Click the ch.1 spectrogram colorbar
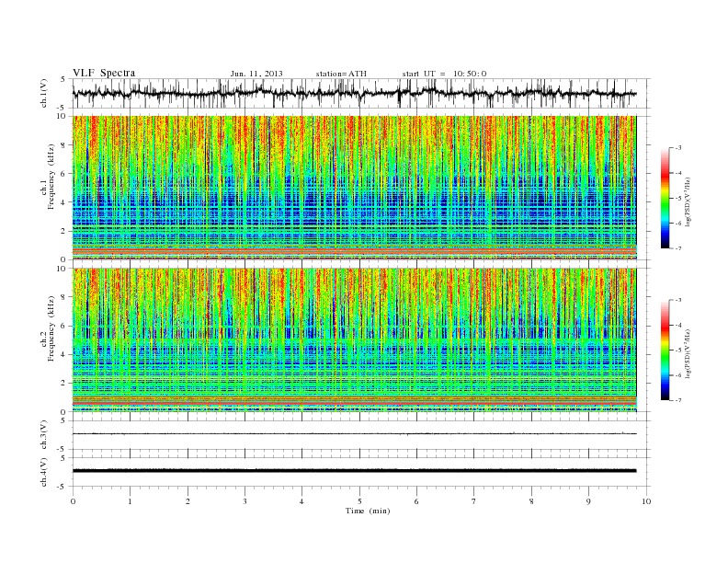Viewport: 728px width, 563px height. 665,198
